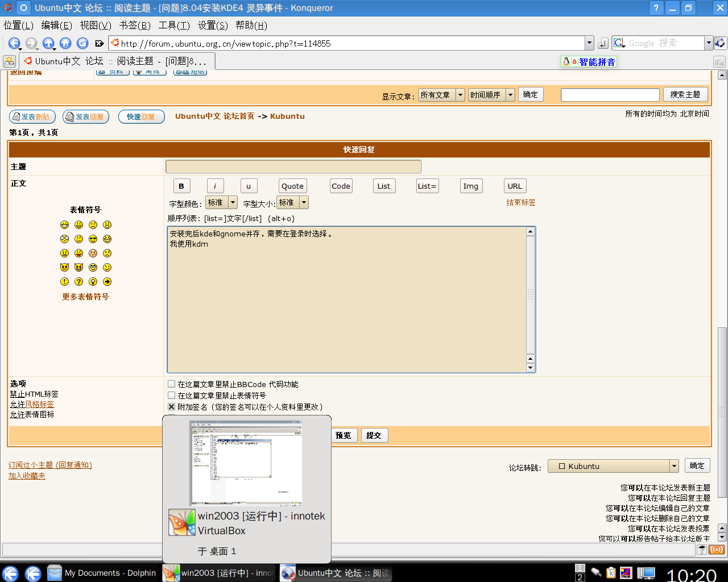Click inside the reply message text area
Screen dimensions: 728x582
(347, 300)
